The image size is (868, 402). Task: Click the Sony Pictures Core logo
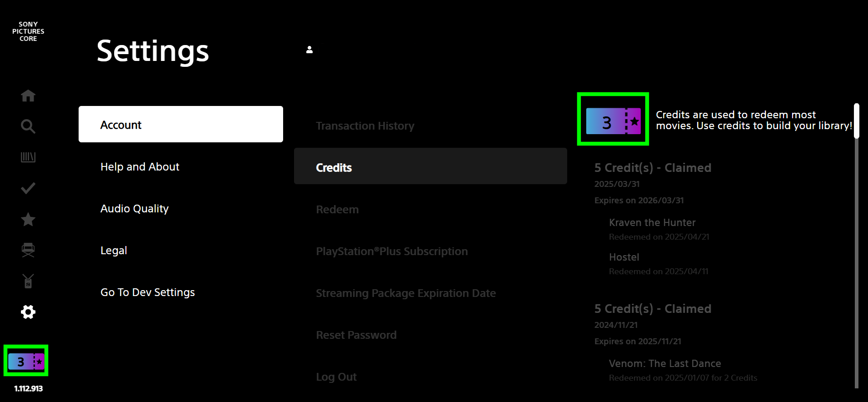coord(28,31)
